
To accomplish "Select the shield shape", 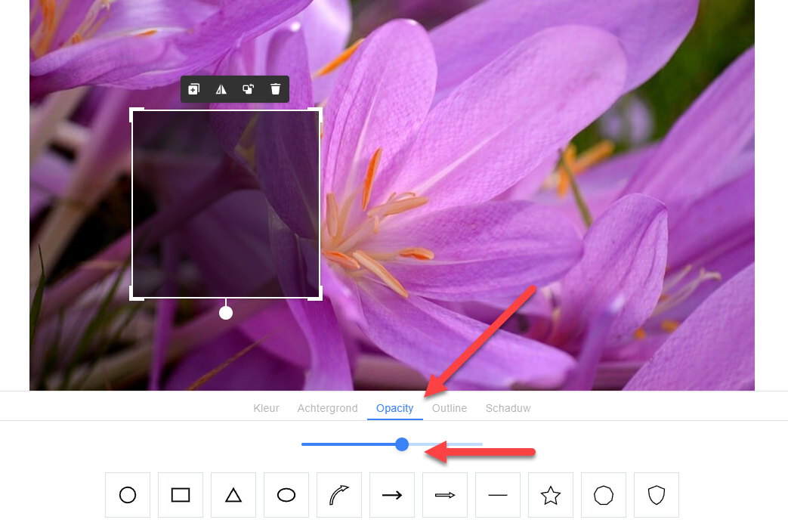I will click(x=657, y=495).
